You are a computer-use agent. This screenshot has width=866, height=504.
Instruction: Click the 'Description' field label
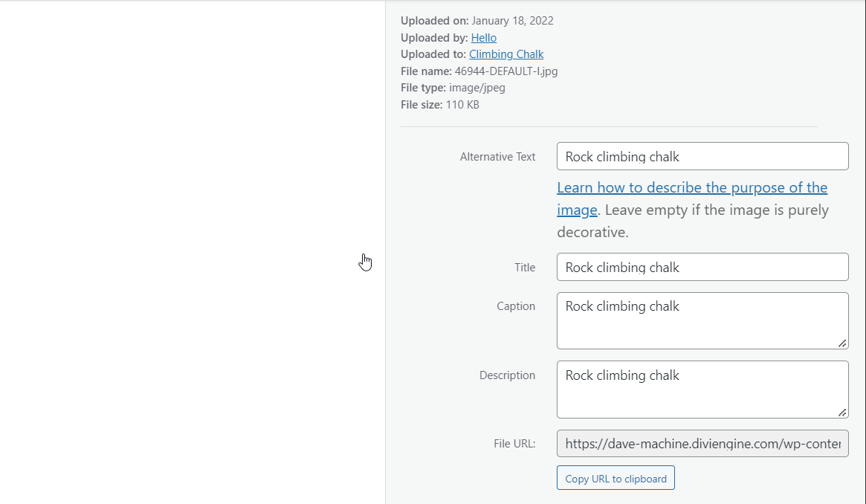(507, 375)
